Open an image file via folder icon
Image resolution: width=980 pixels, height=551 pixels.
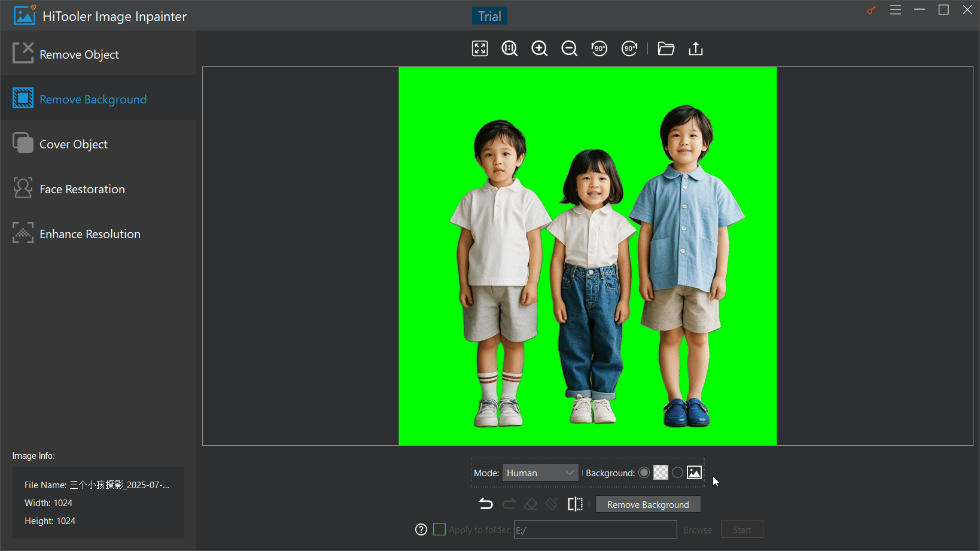666,48
